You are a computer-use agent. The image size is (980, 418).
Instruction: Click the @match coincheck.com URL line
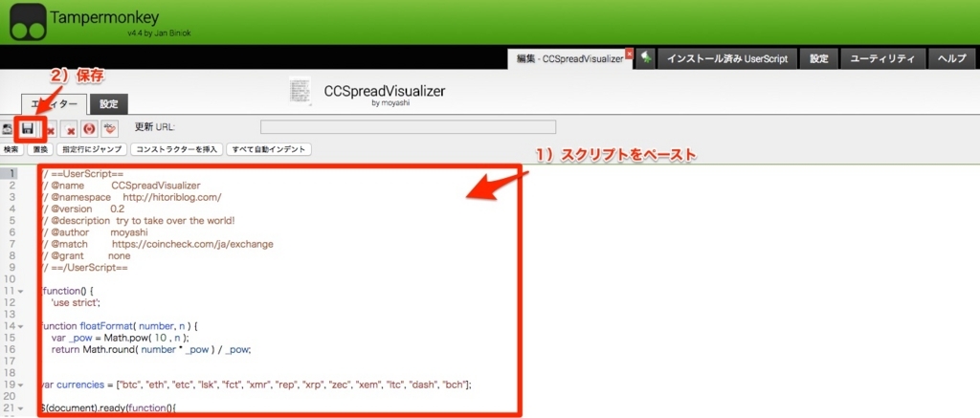[156, 244]
